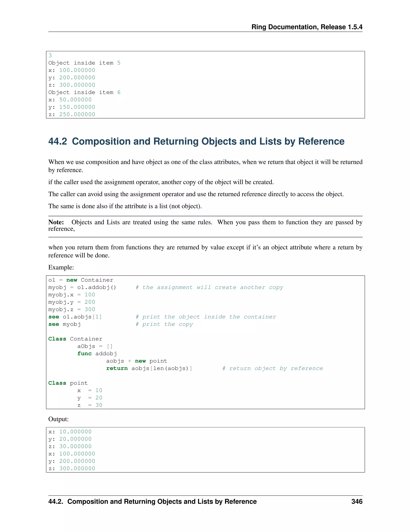
Task: Click the section heading 44.2 Composition title
Action: pos(196,142)
